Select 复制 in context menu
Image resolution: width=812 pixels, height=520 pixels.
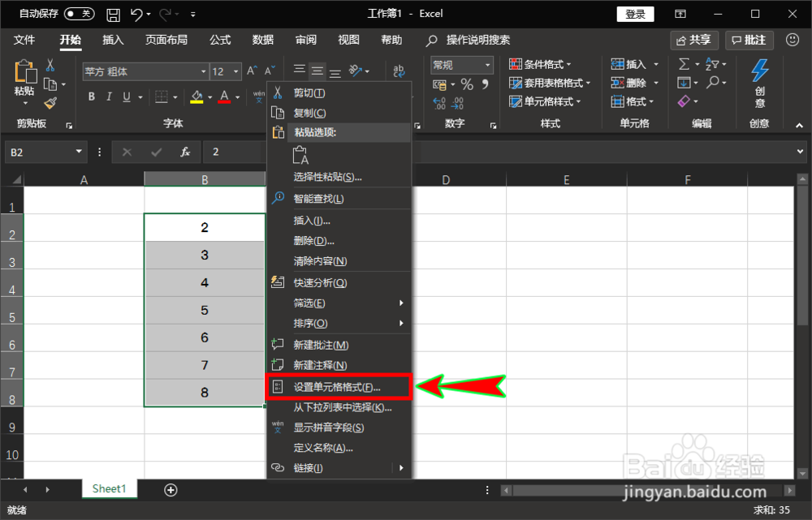tap(339, 113)
